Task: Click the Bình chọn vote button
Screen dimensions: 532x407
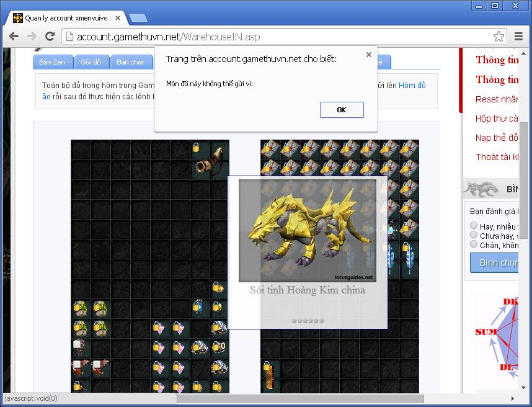Action: [494, 262]
